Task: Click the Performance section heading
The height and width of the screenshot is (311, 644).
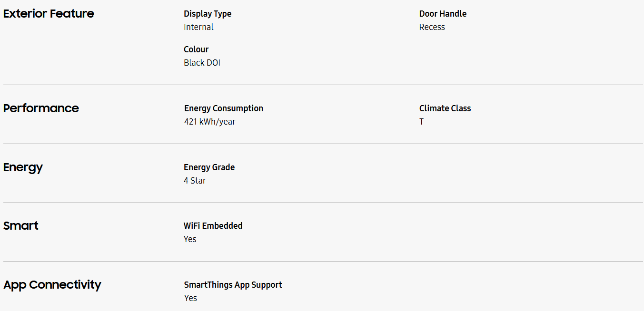Action: coord(41,108)
